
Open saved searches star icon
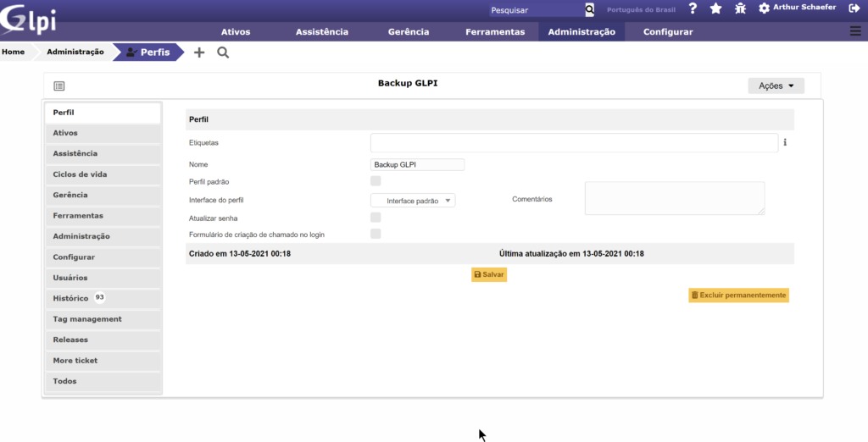(x=715, y=8)
